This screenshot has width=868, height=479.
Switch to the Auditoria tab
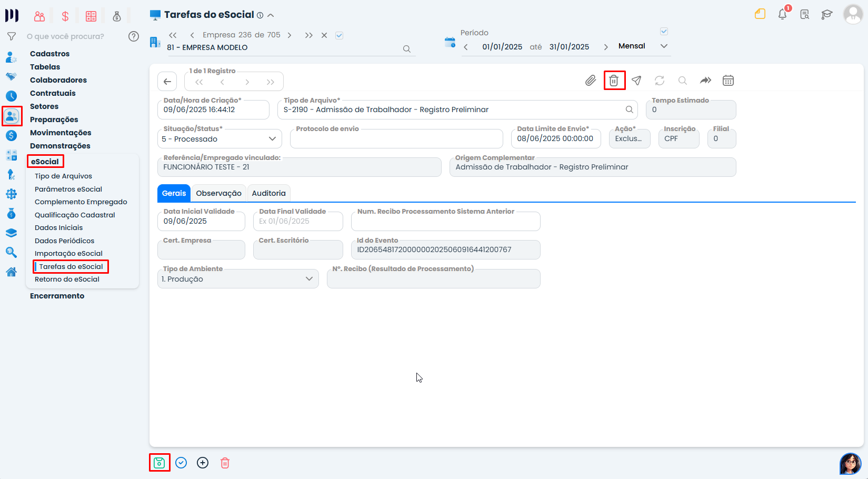click(268, 193)
